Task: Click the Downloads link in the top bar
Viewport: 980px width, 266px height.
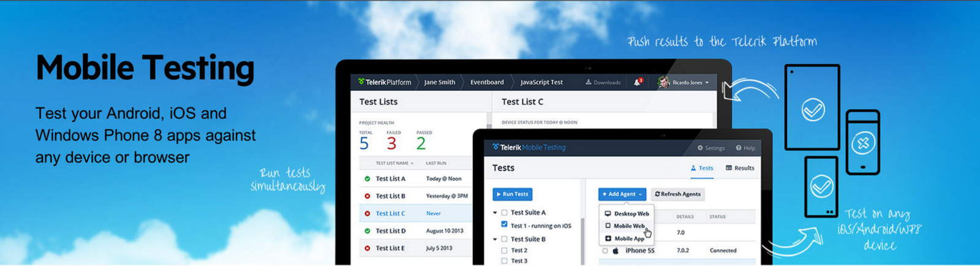Action: tap(603, 82)
